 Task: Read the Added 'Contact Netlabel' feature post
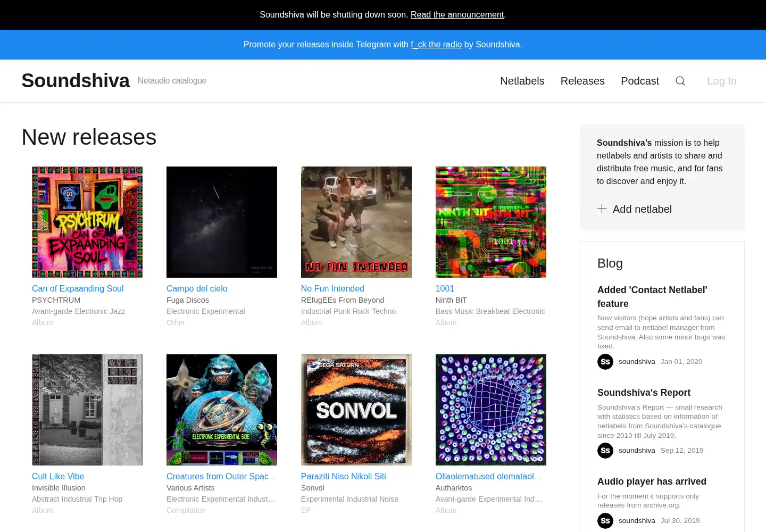pos(652,297)
